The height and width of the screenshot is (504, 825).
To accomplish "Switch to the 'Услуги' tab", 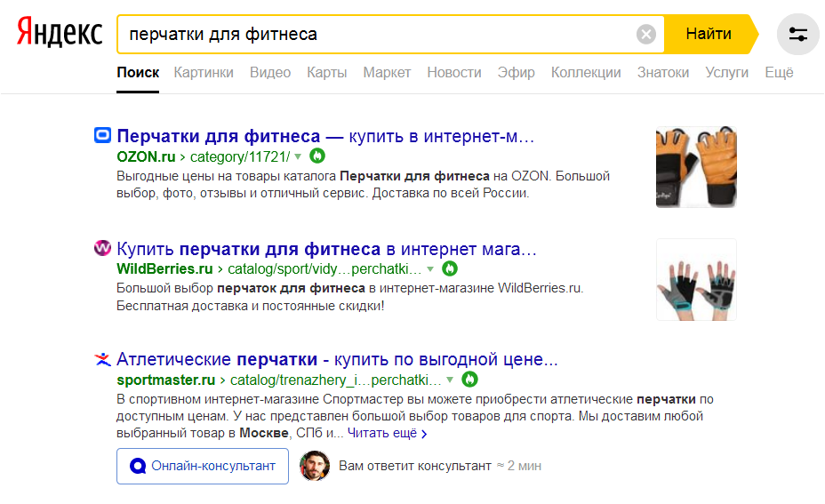I will (x=726, y=73).
